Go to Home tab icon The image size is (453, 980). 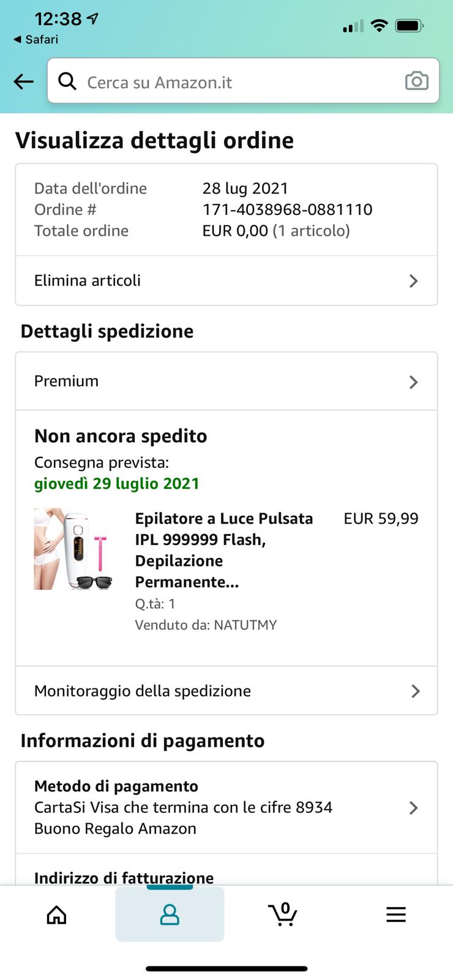pyautogui.click(x=56, y=914)
